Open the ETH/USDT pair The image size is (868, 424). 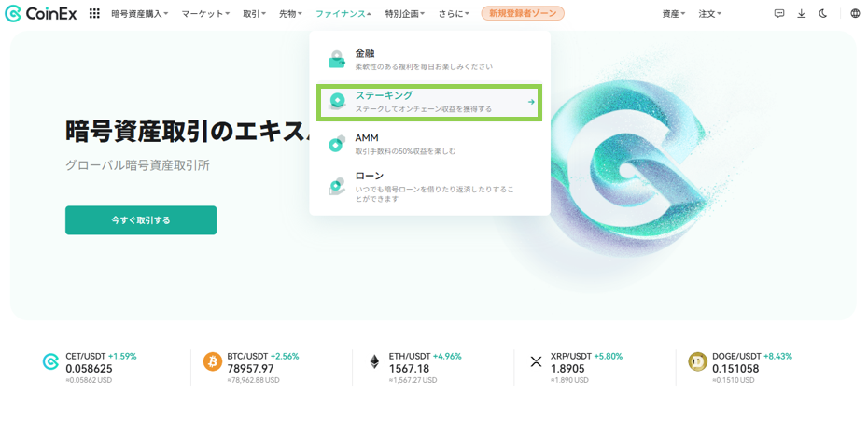pos(410,356)
